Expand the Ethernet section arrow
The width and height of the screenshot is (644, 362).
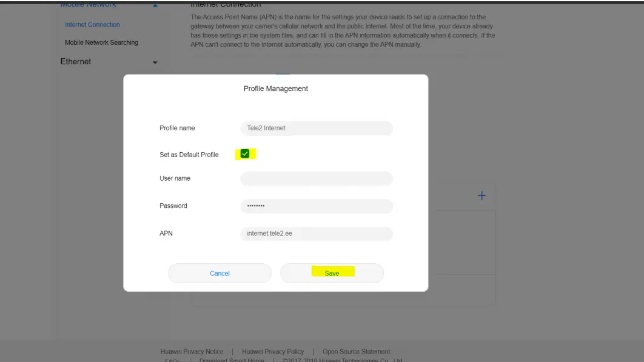tap(155, 62)
